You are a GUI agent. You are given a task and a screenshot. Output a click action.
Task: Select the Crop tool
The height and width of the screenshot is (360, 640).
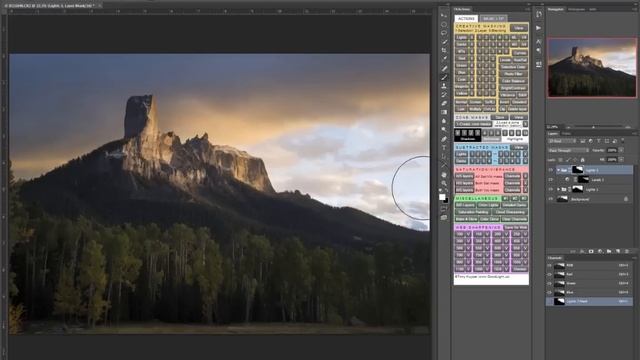(444, 50)
